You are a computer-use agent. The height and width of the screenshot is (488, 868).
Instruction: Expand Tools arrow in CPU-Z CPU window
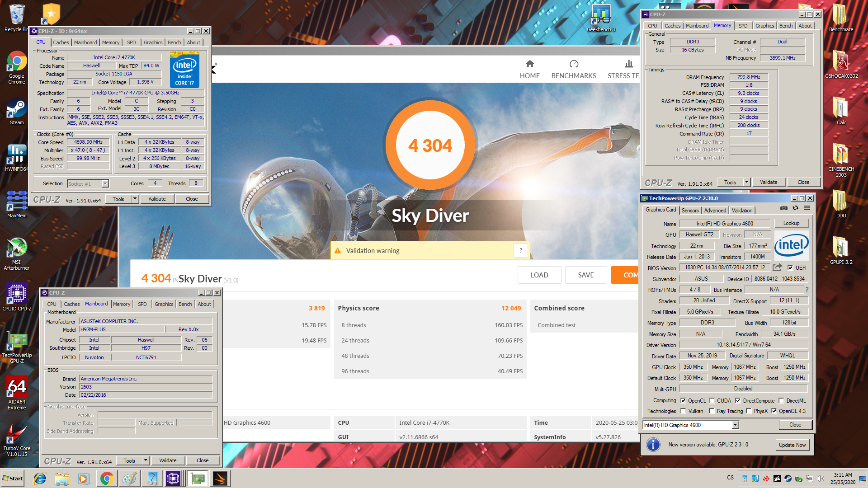pyautogui.click(x=135, y=199)
